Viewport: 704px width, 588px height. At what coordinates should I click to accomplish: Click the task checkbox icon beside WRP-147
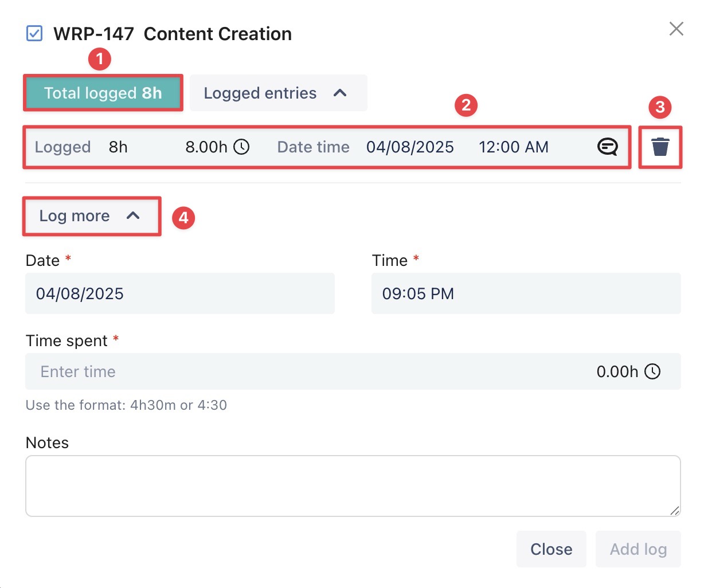point(34,33)
